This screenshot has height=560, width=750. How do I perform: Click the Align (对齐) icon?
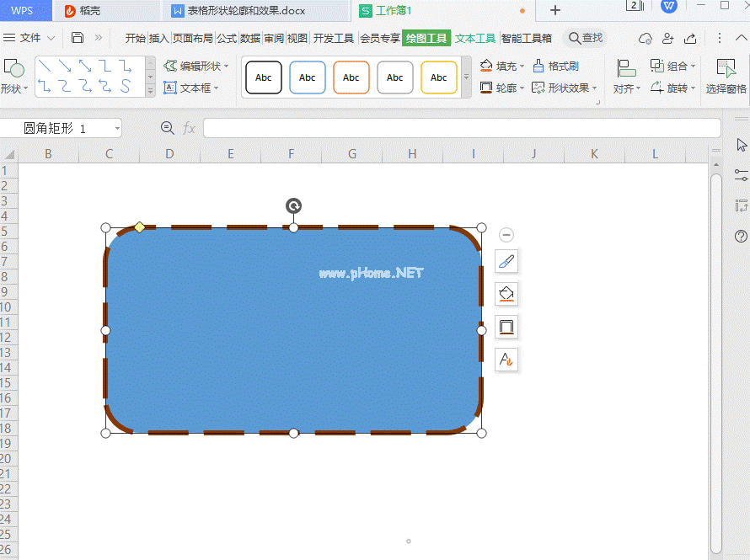tap(625, 68)
